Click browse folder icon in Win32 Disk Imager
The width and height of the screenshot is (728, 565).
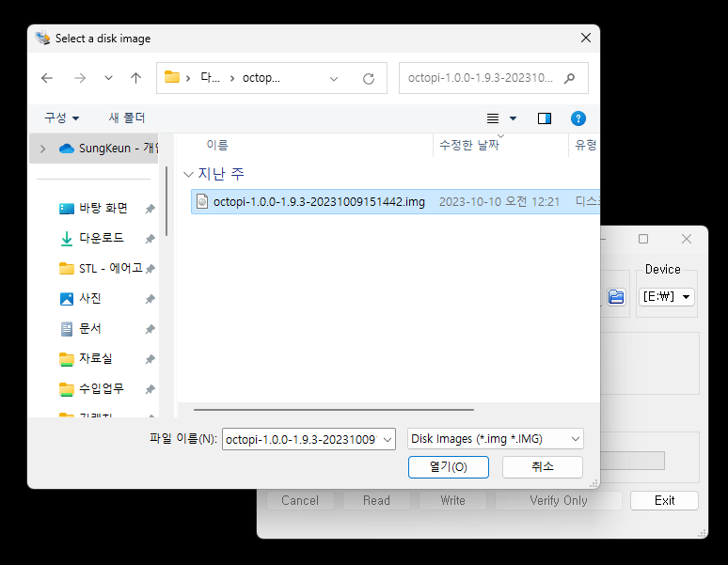click(616, 296)
